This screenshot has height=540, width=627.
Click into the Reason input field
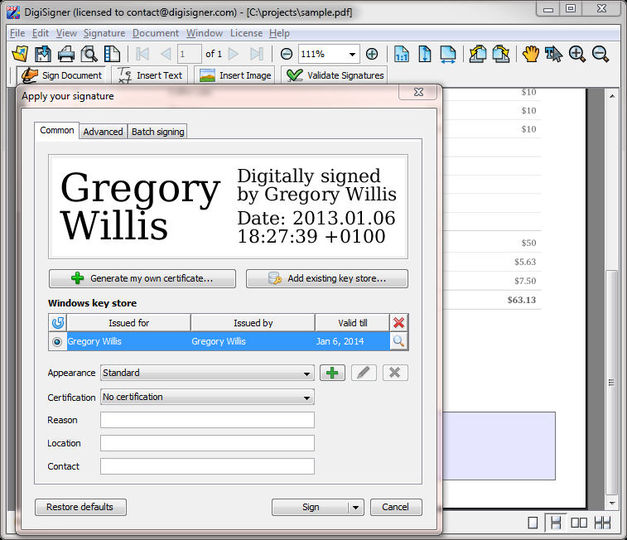click(207, 420)
